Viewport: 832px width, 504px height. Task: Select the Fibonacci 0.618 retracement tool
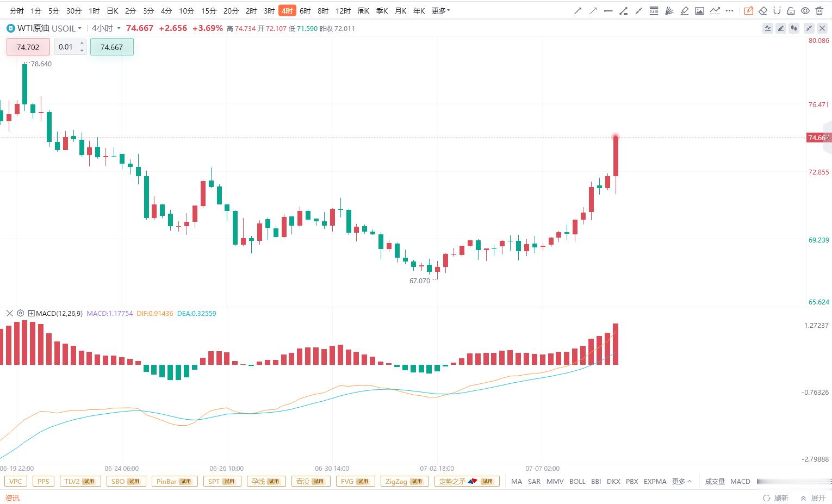click(654, 11)
